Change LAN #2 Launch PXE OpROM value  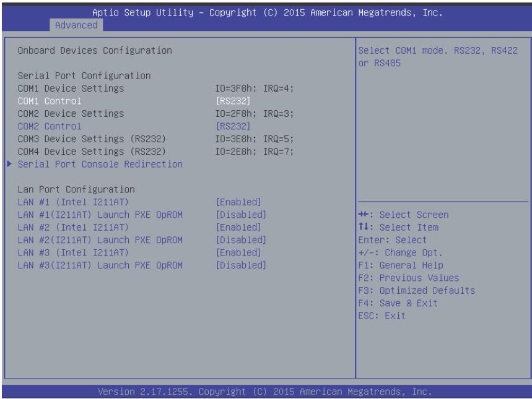coord(241,240)
